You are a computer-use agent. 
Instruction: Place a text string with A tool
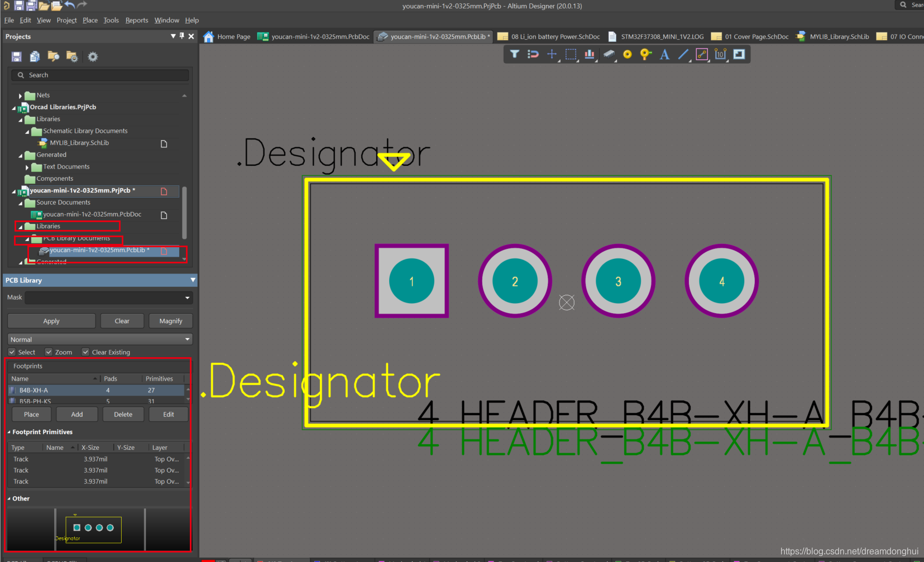tap(664, 54)
